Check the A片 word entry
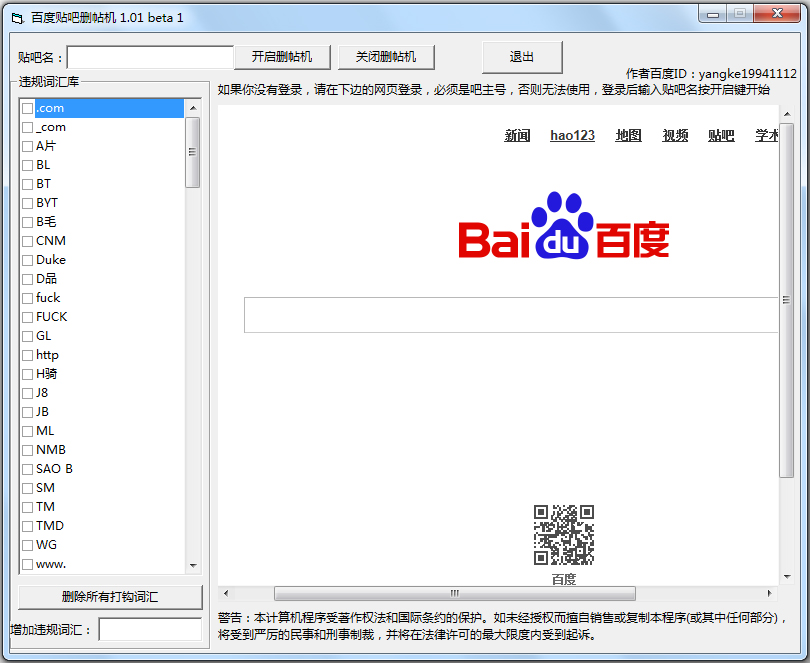Viewport: 810px width, 663px height. [x=27, y=147]
